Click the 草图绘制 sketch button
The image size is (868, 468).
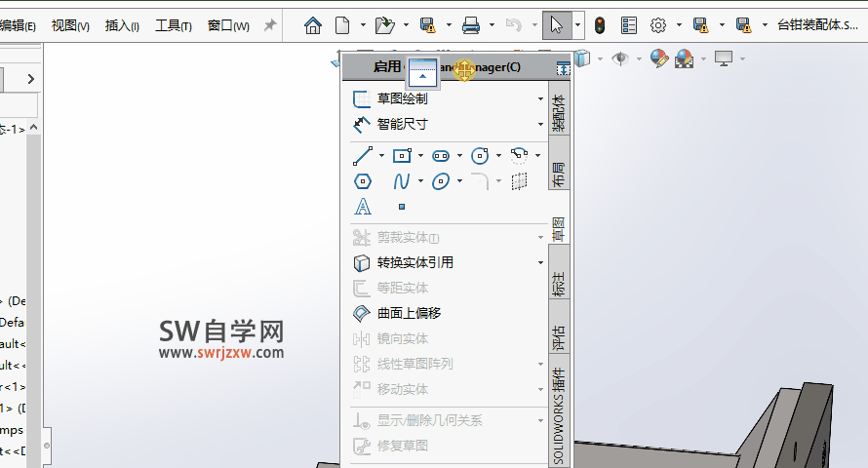coord(401,98)
